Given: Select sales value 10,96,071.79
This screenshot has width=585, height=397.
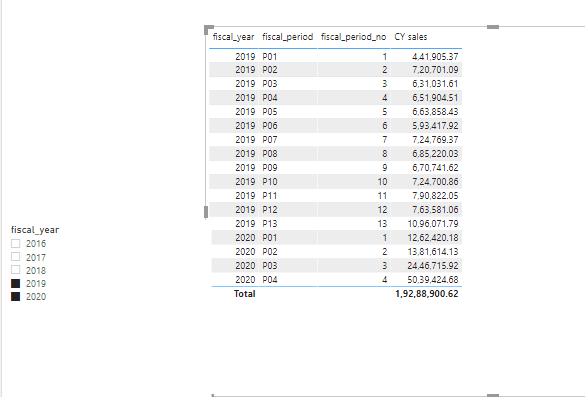Looking at the screenshot, I should click(x=433, y=223).
